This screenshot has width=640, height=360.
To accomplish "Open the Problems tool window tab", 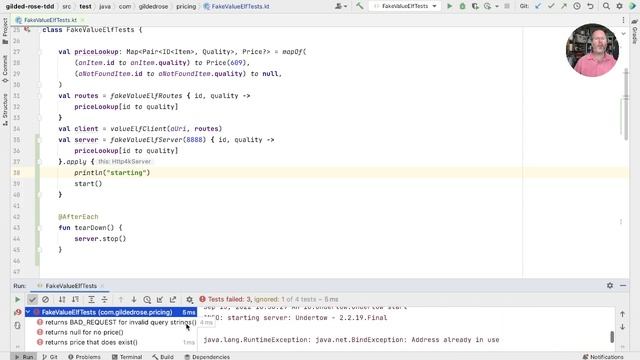I will [84, 357].
